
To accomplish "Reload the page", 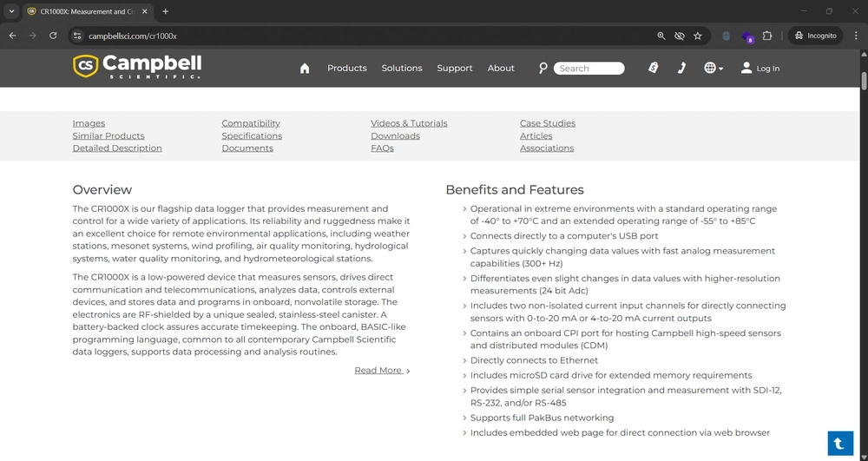I will [53, 36].
